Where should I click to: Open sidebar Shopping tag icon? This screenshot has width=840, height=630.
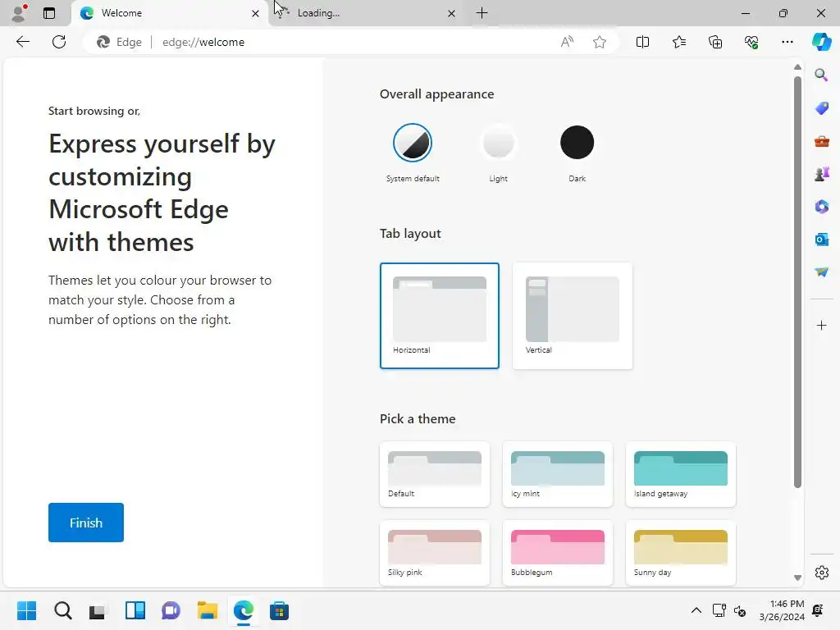coord(821,108)
